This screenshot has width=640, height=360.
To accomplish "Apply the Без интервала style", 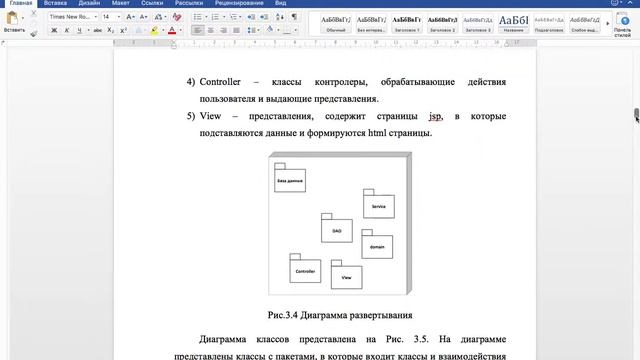I will [x=371, y=24].
